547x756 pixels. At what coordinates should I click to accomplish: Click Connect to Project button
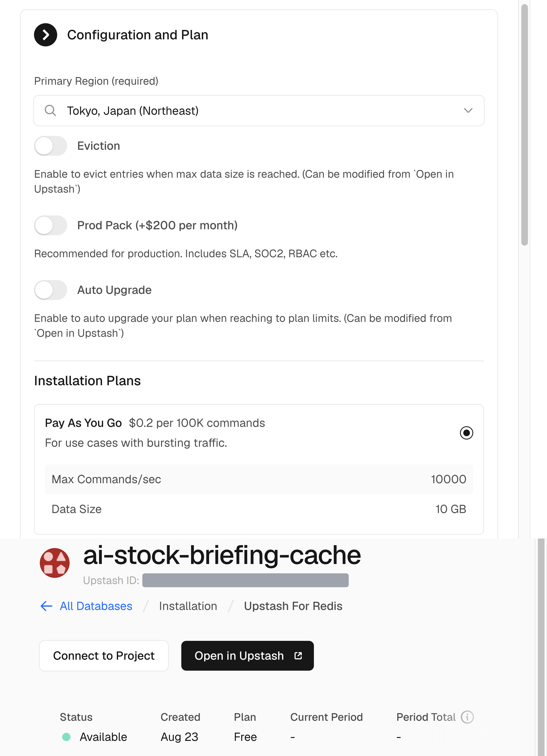[104, 656]
